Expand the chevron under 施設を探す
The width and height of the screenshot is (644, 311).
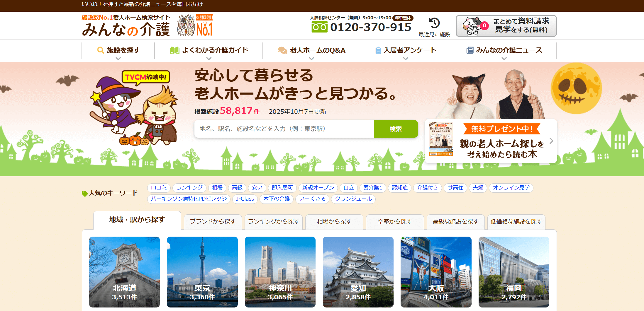pyautogui.click(x=118, y=59)
